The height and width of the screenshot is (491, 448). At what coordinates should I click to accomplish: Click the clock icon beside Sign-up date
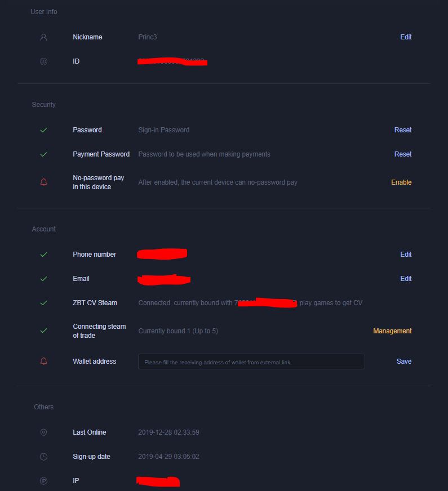(x=43, y=457)
